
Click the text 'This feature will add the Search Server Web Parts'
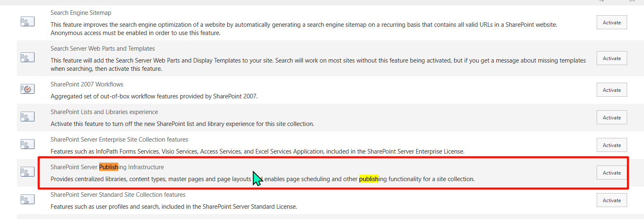[x=318, y=65]
